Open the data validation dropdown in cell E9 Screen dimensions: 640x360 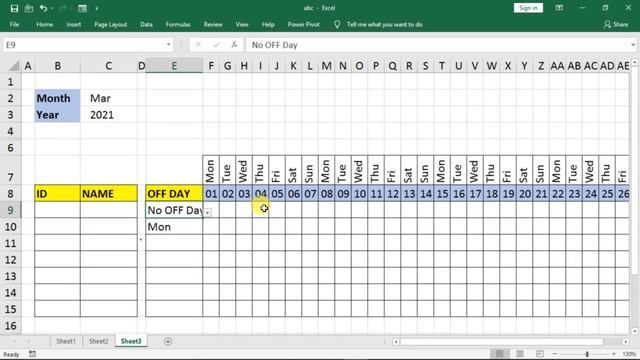pyautogui.click(x=208, y=213)
